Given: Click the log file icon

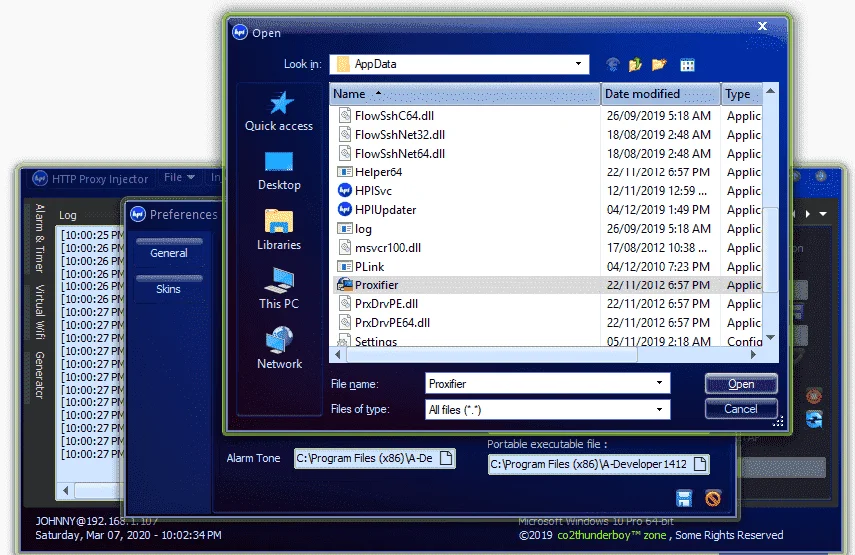Looking at the screenshot, I should pyautogui.click(x=345, y=228).
